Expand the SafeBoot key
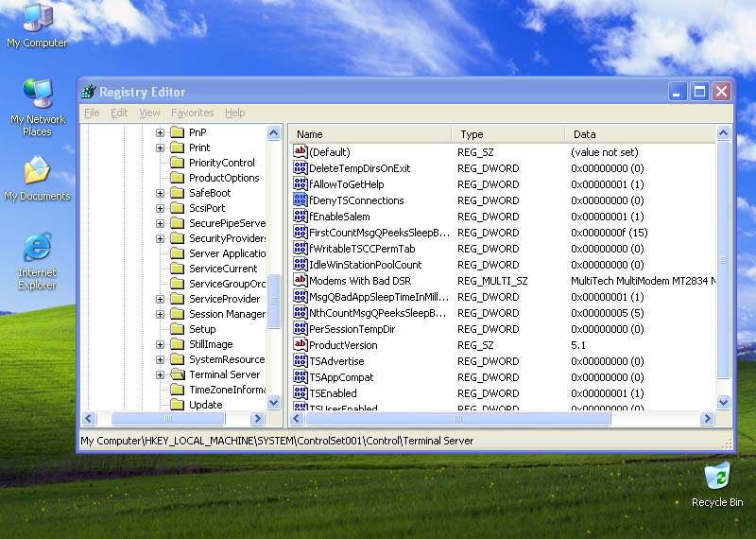The width and height of the screenshot is (756, 539). [160, 193]
